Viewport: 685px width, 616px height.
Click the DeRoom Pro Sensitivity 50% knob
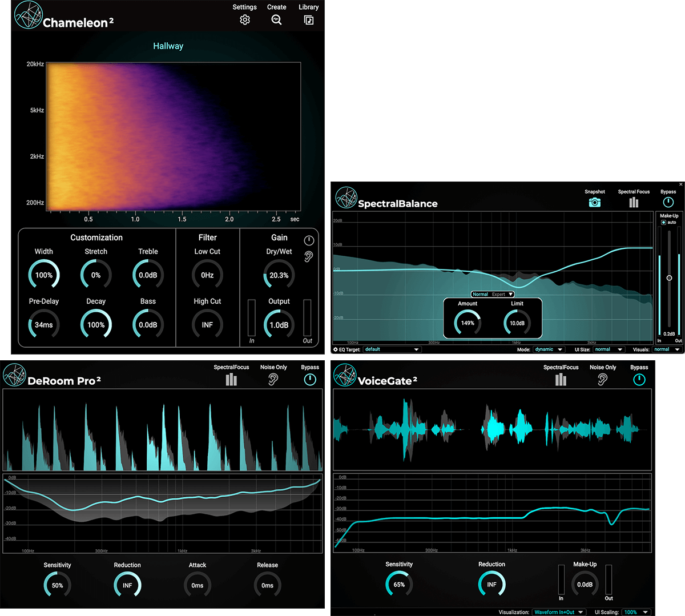click(x=58, y=585)
